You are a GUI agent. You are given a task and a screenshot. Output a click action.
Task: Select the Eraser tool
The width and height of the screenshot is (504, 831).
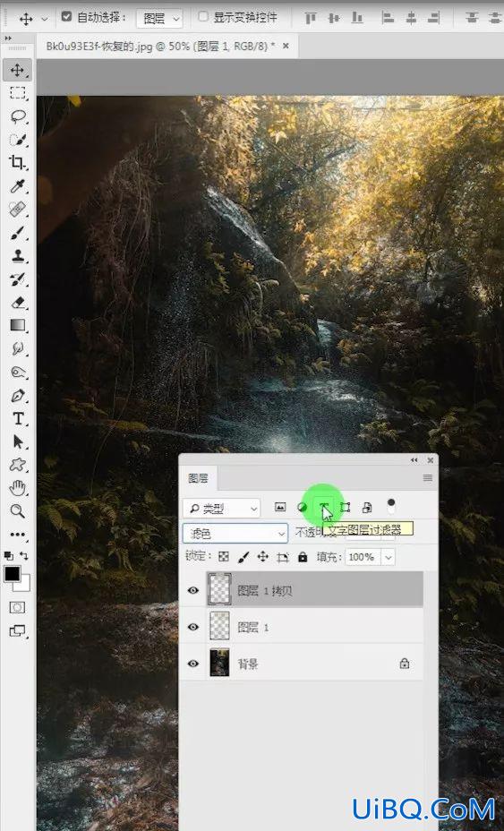point(18,303)
